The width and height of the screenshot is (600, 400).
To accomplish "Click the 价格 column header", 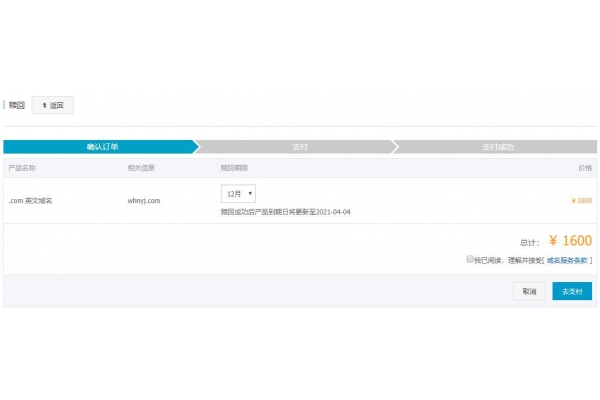I will click(585, 168).
